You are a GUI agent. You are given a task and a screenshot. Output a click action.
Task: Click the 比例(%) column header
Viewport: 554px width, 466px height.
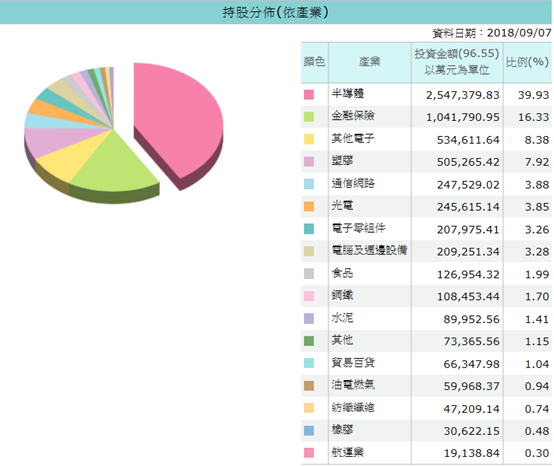[x=527, y=62]
